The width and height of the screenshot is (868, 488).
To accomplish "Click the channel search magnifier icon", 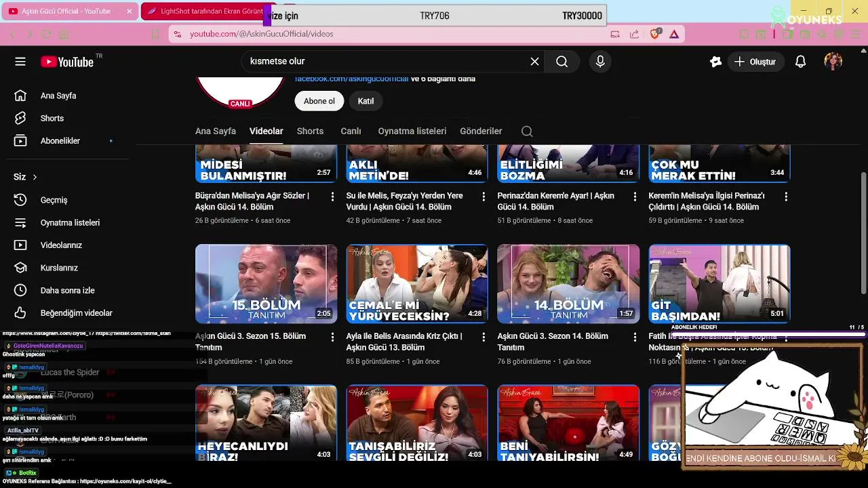I will coord(527,131).
